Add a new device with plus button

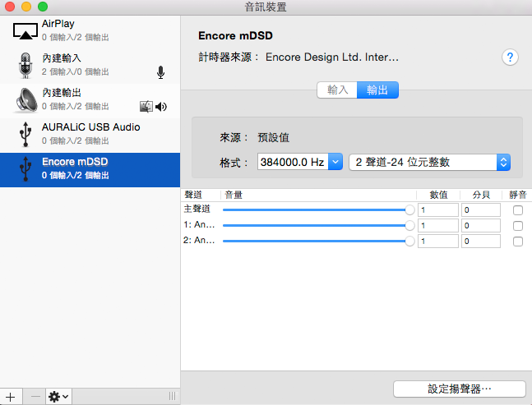coord(11,397)
